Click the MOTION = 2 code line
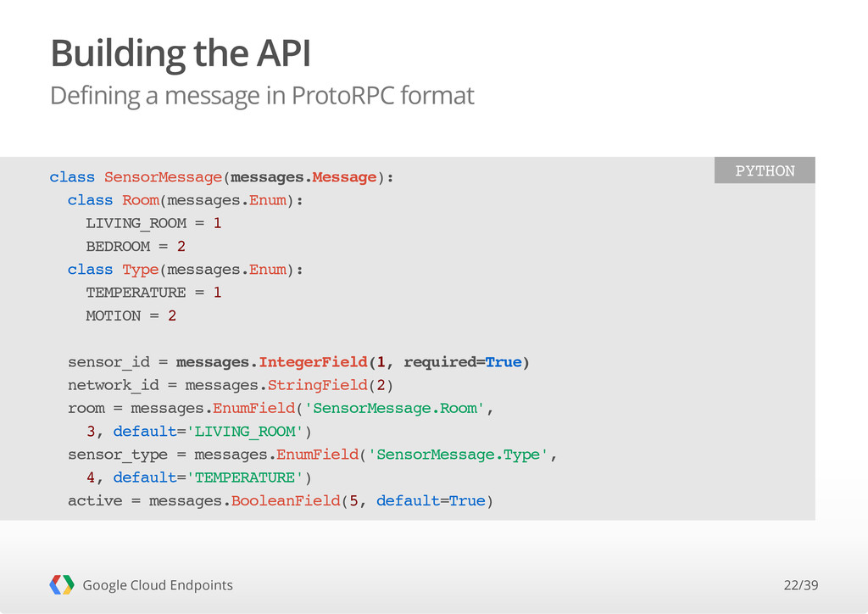This screenshot has height=614, width=868. 131,315
